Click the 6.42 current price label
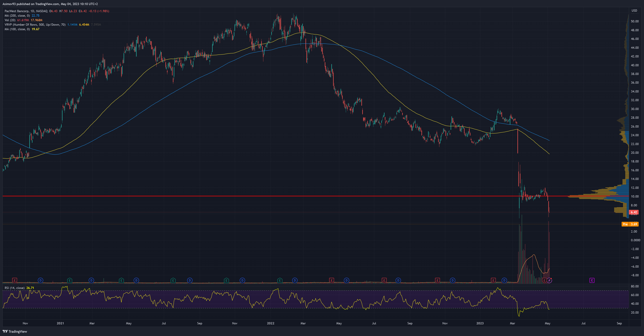This screenshot has width=644, height=336. [634, 212]
